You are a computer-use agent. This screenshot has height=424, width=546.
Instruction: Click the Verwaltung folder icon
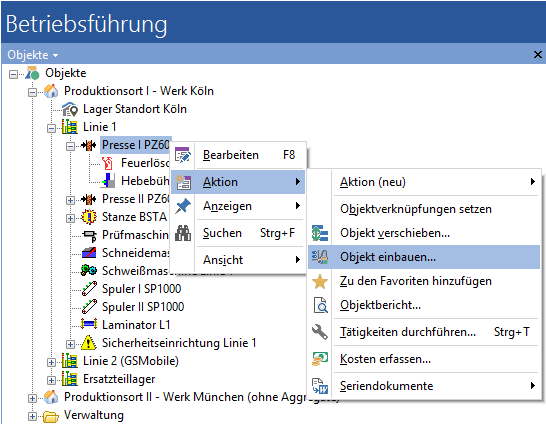point(51,416)
